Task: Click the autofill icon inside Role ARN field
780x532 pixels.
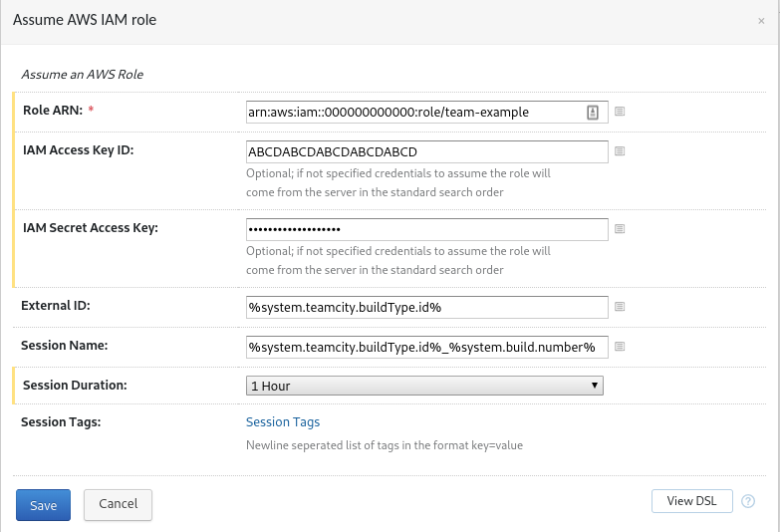Action: (x=592, y=113)
